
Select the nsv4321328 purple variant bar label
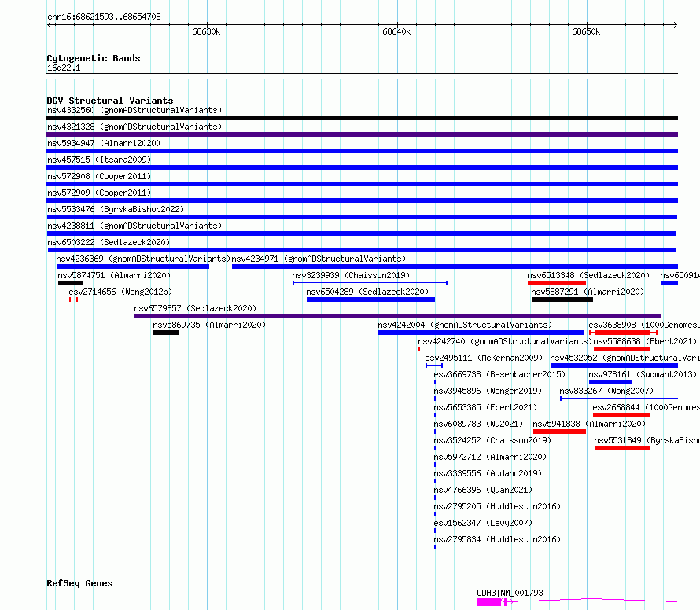[134, 127]
